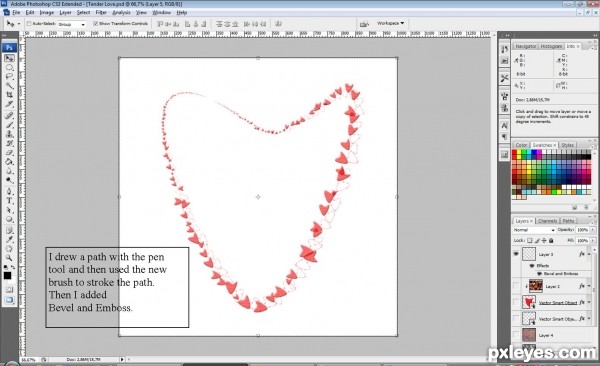Screen dimensions: 600x366
Task: Select the Dodge tool
Action: (9, 180)
